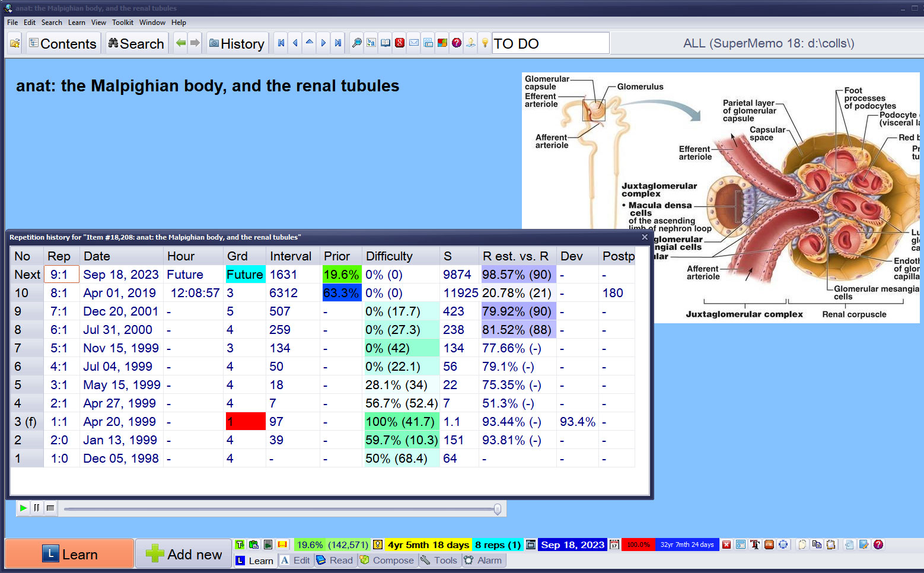Viewport: 924px width, 573px height.
Task: Open the Learn menu in menu bar
Action: pyautogui.click(x=77, y=23)
